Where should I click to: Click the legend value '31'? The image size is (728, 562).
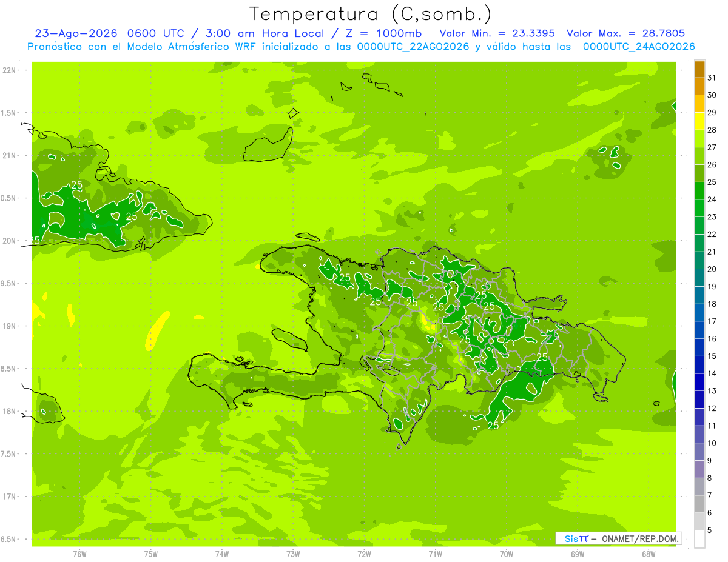point(712,78)
